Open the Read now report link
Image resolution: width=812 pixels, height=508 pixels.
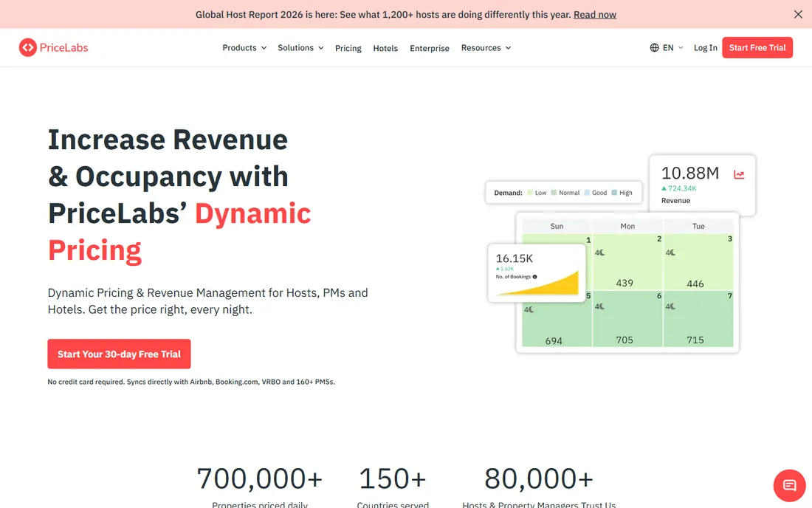[x=594, y=15]
